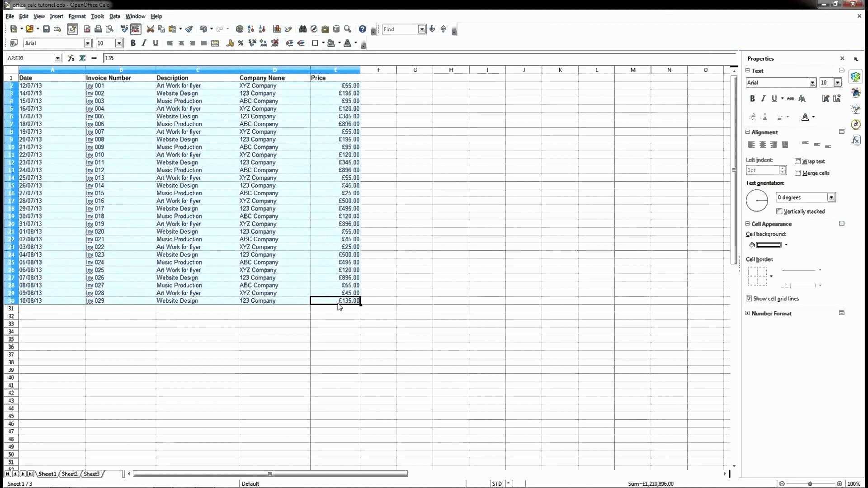
Task: Check the Merge cells option
Action: click(x=798, y=173)
